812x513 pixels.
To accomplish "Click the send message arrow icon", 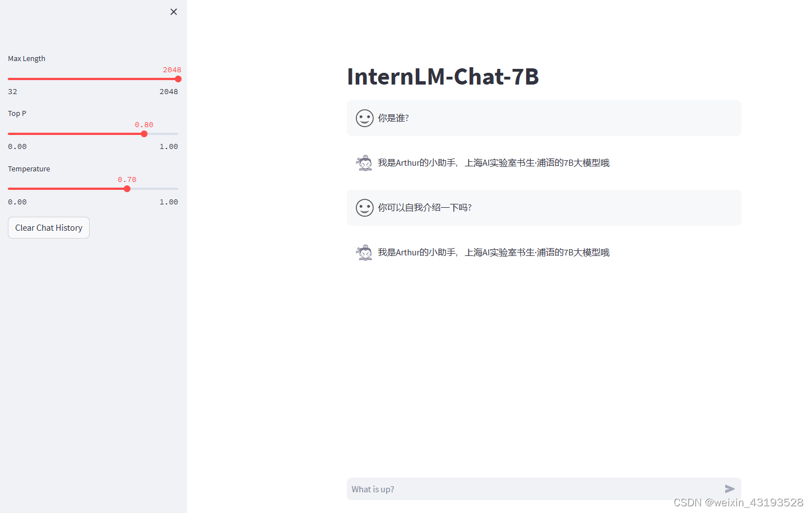I will [730, 489].
